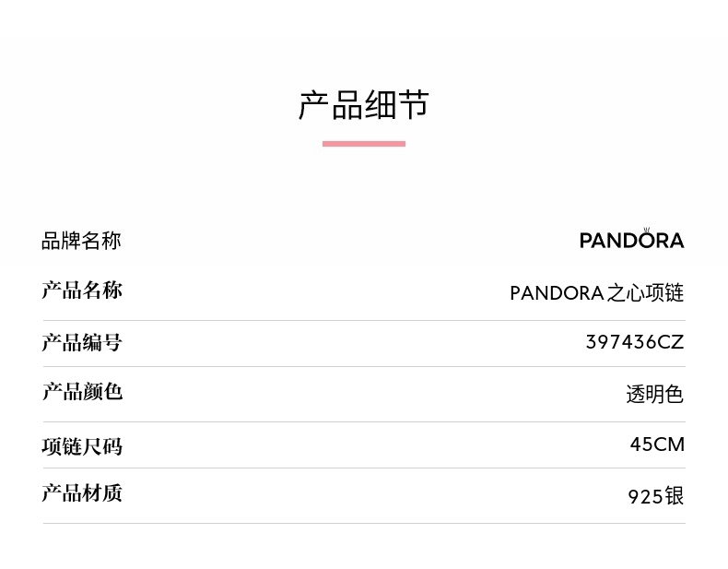Click the divider line under 产品材质 row
Viewport: 728px width, 569px height.
[363, 523]
